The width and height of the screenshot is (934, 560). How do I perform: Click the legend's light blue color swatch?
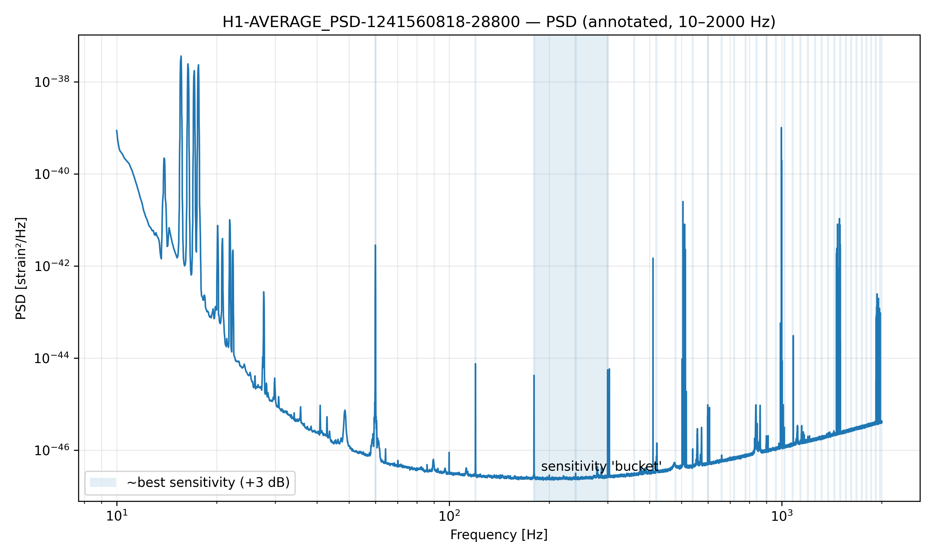pos(103,482)
